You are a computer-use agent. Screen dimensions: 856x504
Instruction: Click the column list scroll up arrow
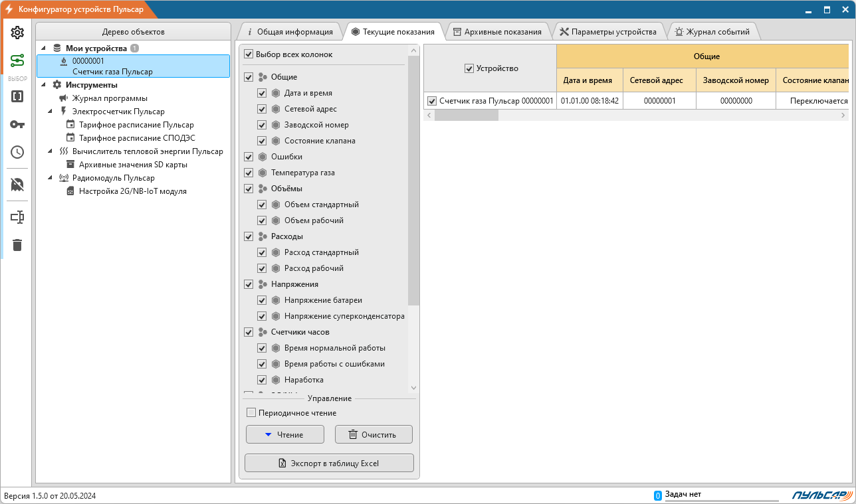[x=413, y=50]
